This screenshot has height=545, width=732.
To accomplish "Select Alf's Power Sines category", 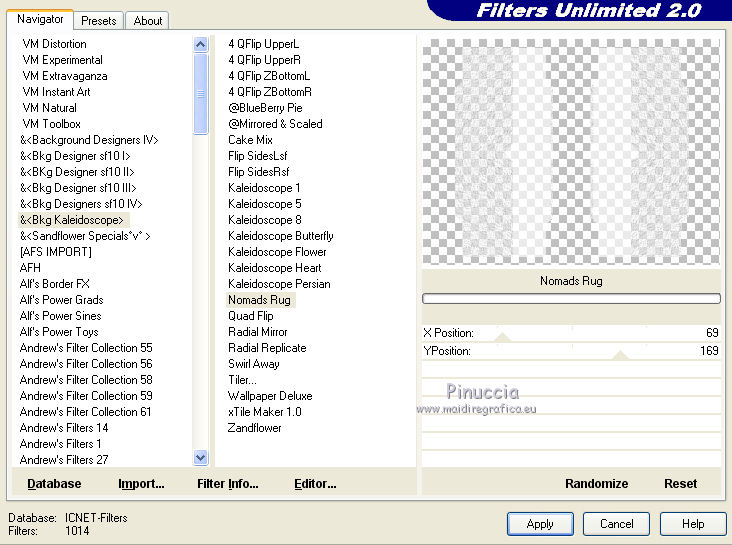I will click(x=60, y=316).
